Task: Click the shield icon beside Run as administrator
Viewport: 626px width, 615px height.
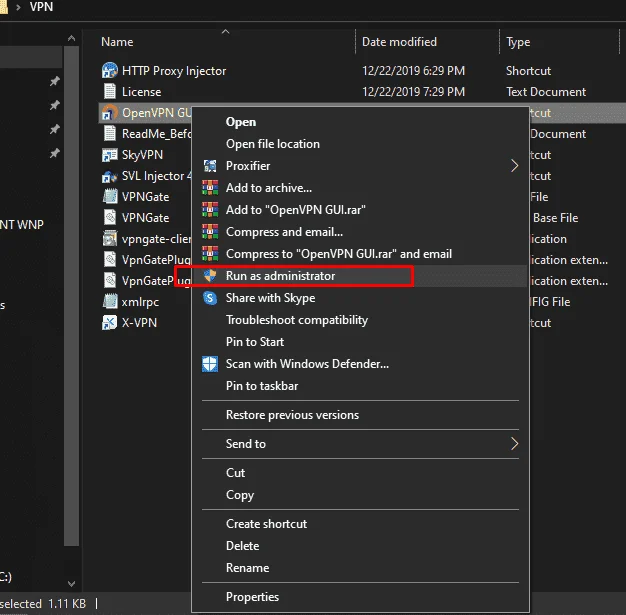Action: pyautogui.click(x=210, y=276)
